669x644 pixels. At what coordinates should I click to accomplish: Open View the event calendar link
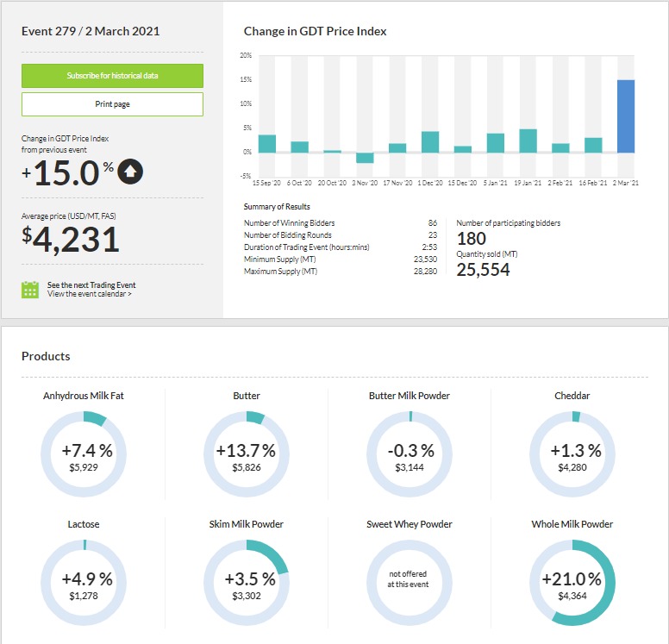[90, 294]
